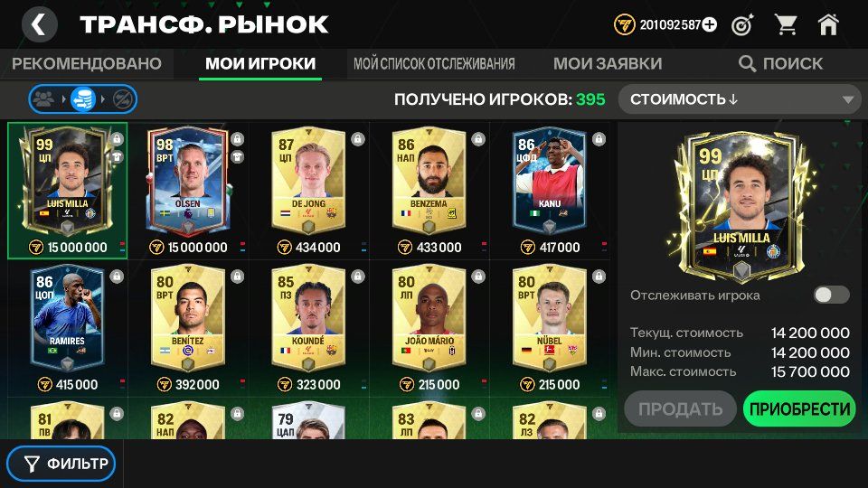Select the Benzema player card

(x=429, y=182)
